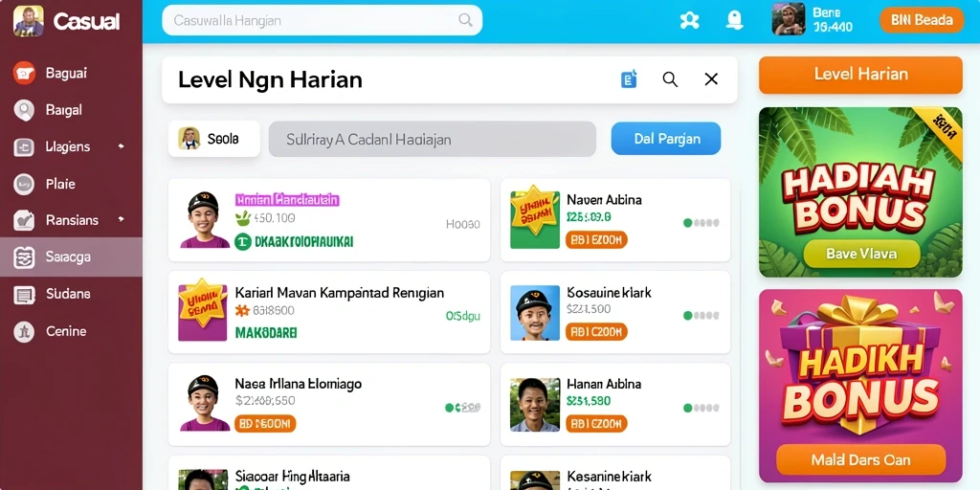Click the Llagiens sidebar icon
The image size is (980, 490).
coord(24,146)
